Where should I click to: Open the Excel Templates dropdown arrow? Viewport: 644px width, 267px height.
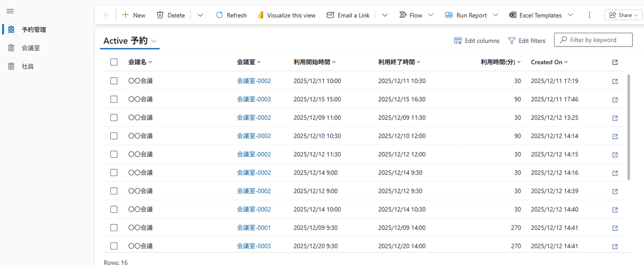[570, 15]
